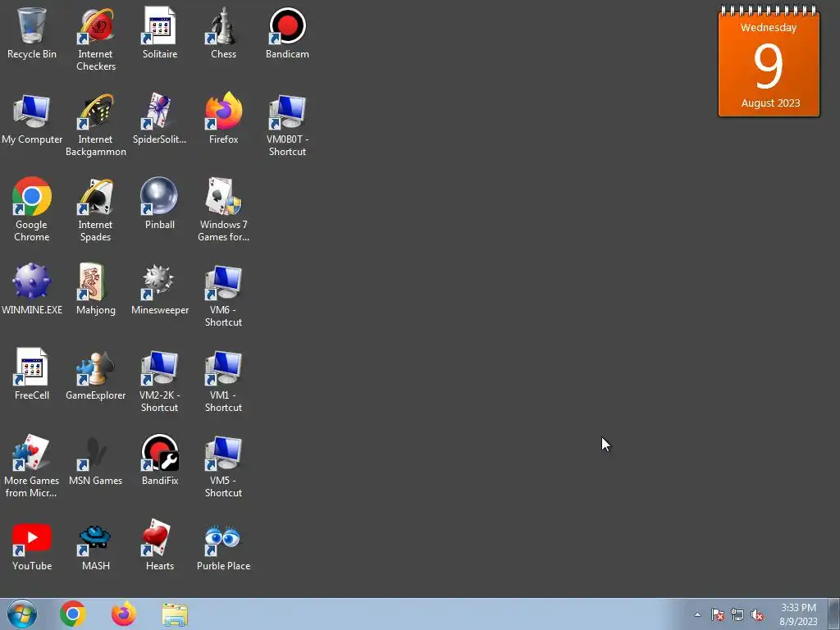Click the VM6 - Shortcut icon
840x630 pixels.
(x=223, y=295)
